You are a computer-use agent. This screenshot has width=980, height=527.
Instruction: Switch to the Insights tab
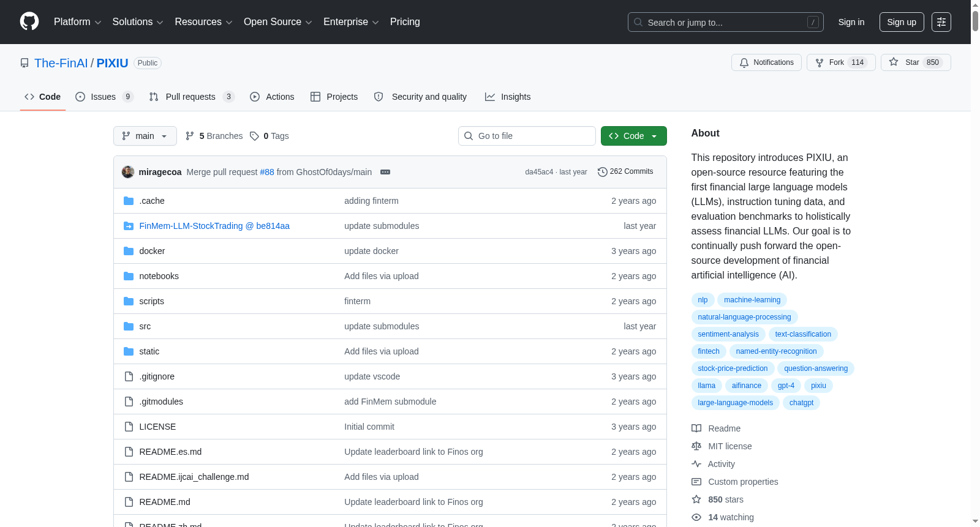(x=508, y=97)
